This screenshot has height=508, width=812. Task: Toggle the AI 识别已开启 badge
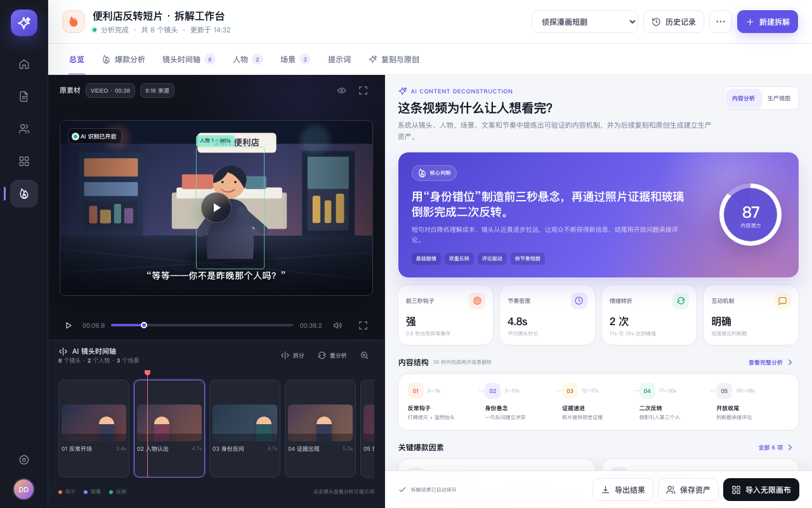[x=95, y=137]
